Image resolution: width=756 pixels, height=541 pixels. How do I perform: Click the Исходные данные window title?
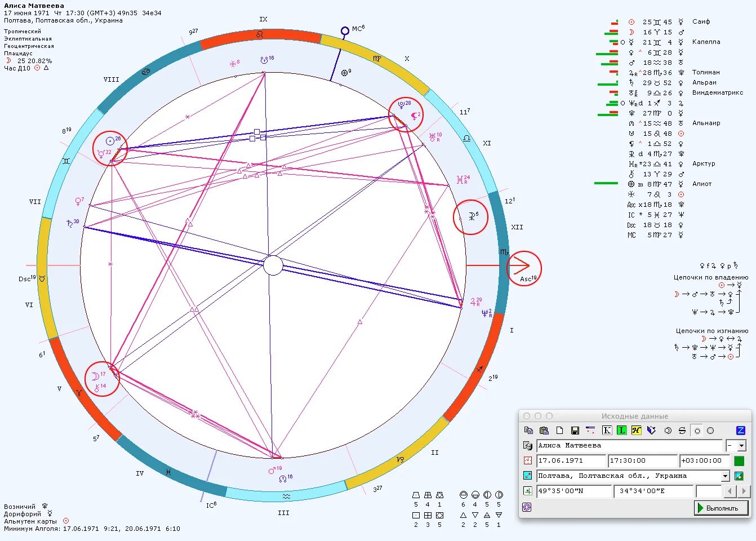[634, 416]
